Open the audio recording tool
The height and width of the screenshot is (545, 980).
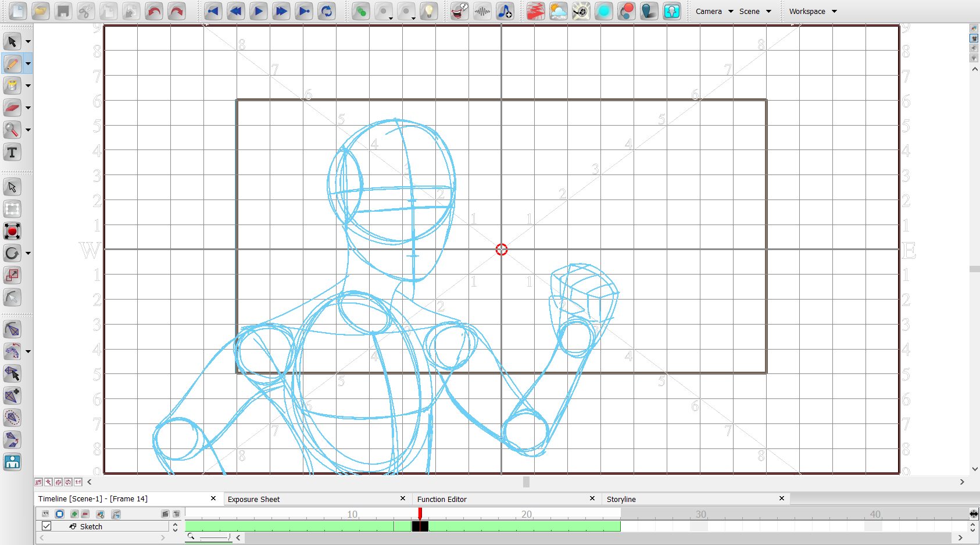click(482, 11)
